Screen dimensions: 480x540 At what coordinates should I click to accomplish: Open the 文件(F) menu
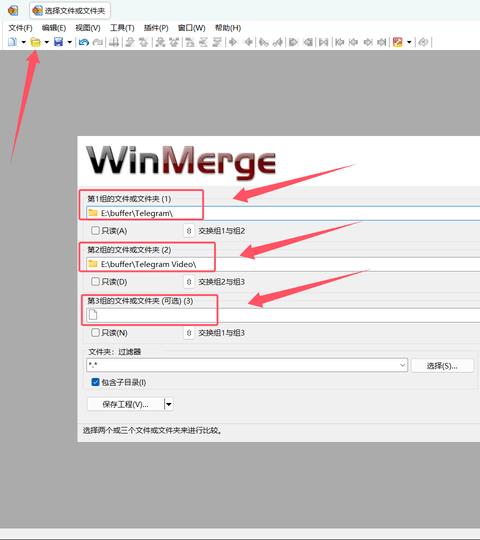pyautogui.click(x=20, y=28)
